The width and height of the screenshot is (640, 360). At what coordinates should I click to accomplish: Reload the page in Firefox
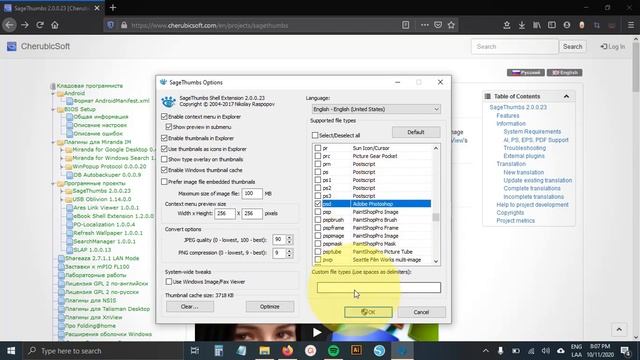[x=40, y=25]
